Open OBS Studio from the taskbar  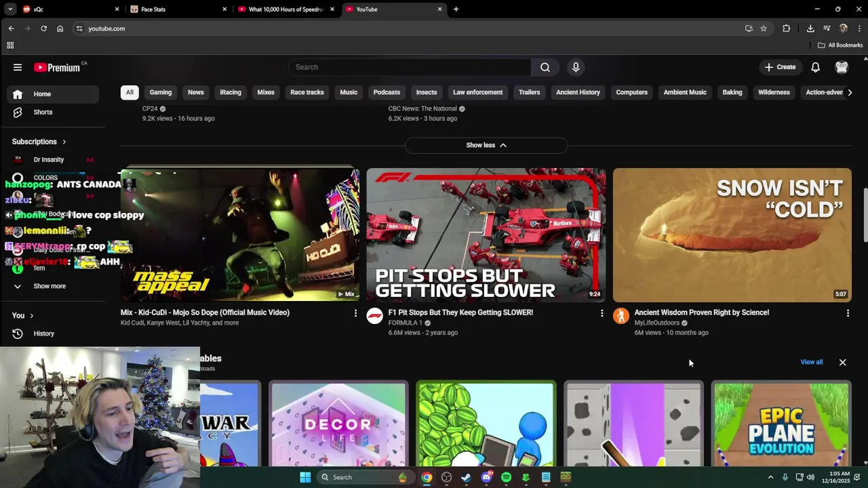tap(446, 477)
